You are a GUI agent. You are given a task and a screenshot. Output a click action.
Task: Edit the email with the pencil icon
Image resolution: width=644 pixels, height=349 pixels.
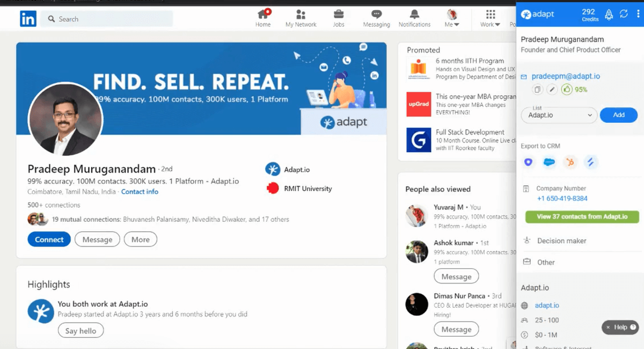pos(551,90)
